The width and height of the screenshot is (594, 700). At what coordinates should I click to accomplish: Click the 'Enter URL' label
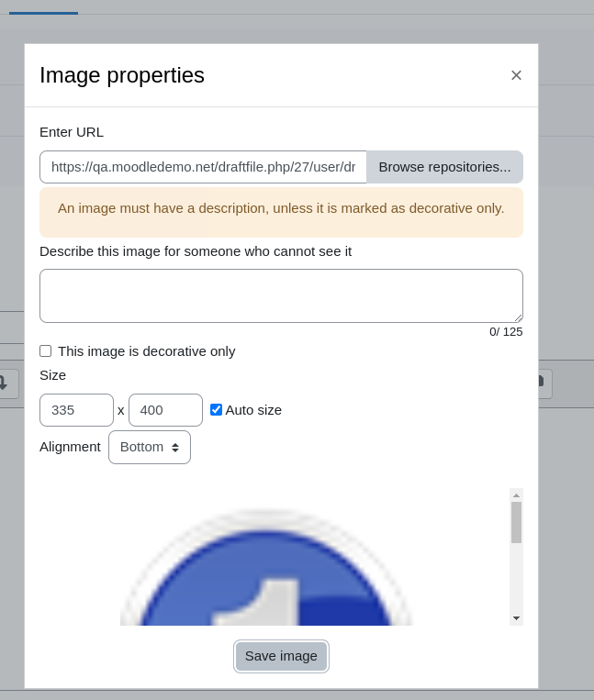72,132
